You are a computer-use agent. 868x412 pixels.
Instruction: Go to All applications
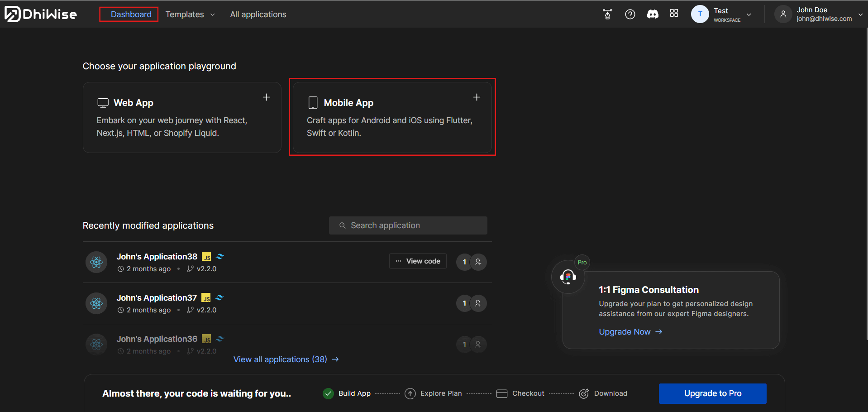(258, 14)
